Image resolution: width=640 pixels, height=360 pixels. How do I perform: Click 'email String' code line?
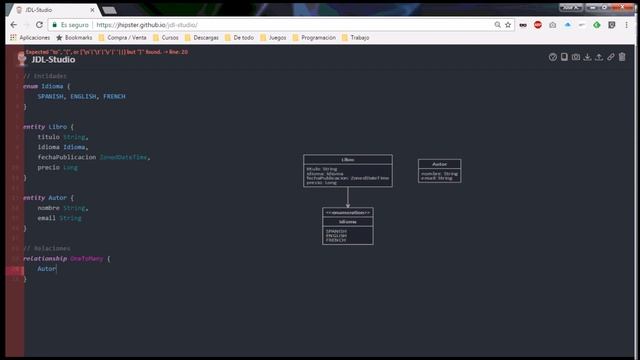[60, 218]
